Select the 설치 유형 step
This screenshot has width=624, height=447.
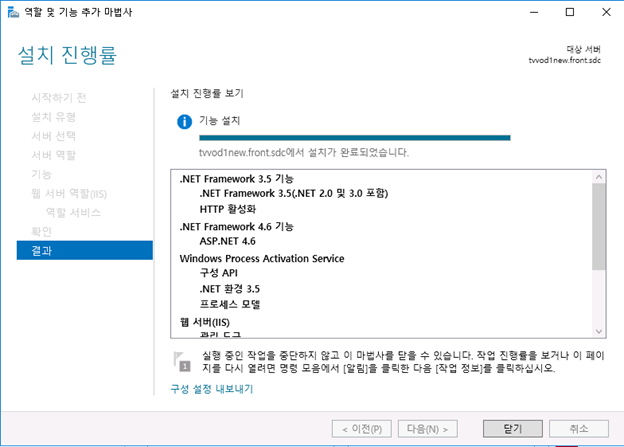53,117
